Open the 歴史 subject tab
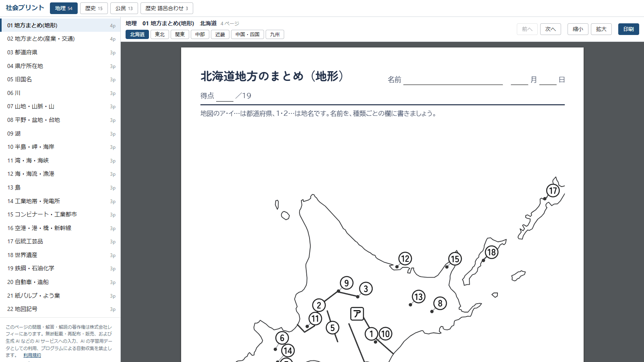This screenshot has height=362, width=644. tap(94, 8)
